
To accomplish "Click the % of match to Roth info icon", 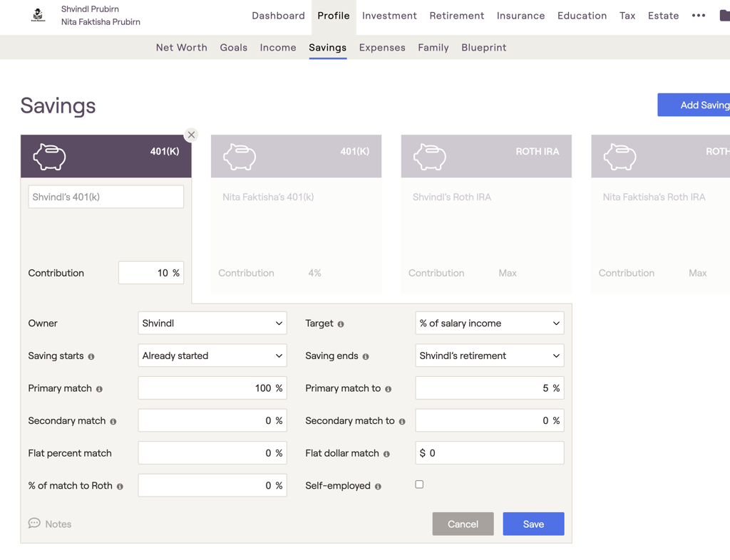I will click(x=120, y=487).
